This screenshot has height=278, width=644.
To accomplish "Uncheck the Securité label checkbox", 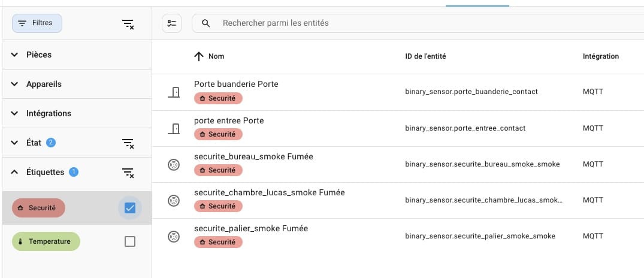I will [130, 208].
